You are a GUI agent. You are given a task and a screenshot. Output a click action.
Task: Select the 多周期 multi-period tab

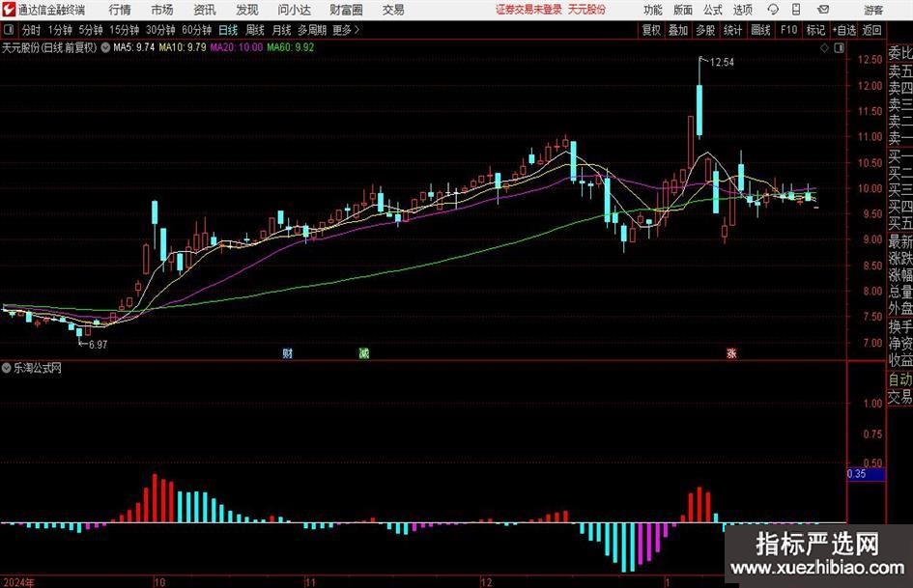312,30
